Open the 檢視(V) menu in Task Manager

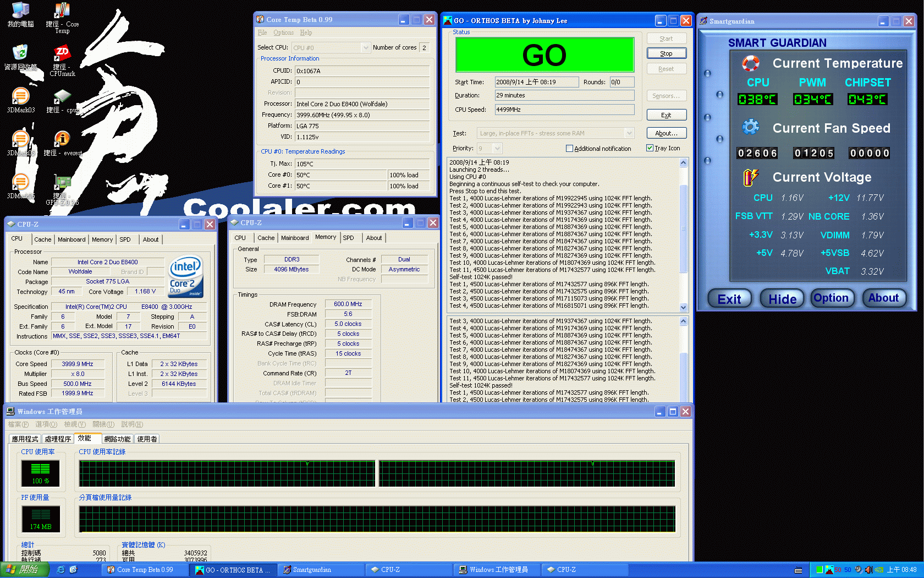75,424
